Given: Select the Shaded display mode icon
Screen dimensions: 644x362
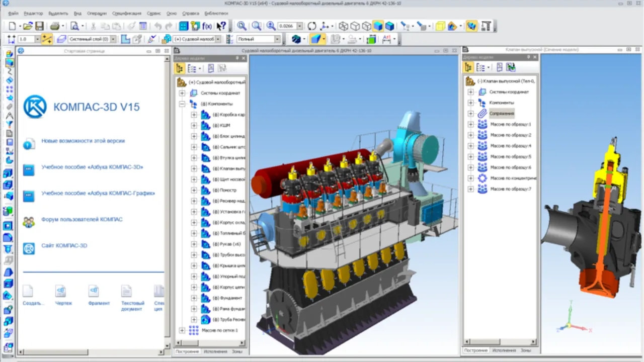Looking at the screenshot, I should pyautogui.click(x=378, y=26).
